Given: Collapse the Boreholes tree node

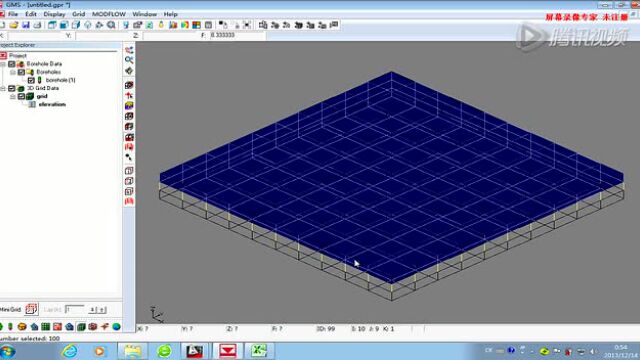Looking at the screenshot, I should 13,72.
